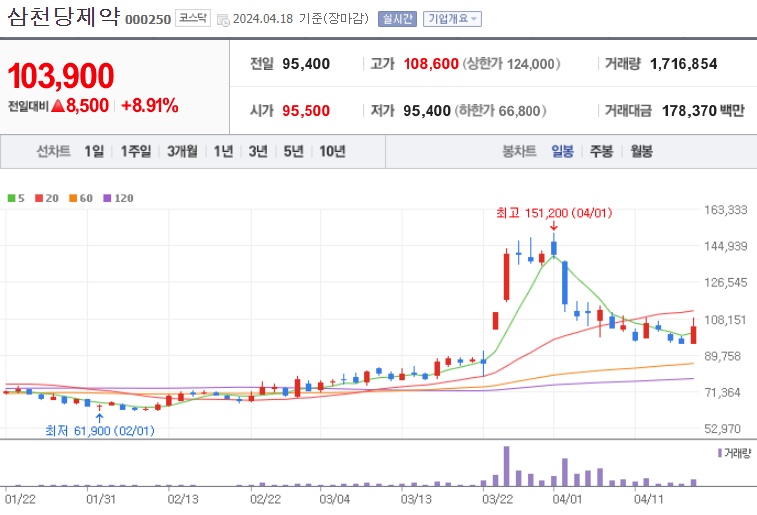Select the 1일 line chart tab
This screenshot has height=515, width=757.
click(x=94, y=152)
